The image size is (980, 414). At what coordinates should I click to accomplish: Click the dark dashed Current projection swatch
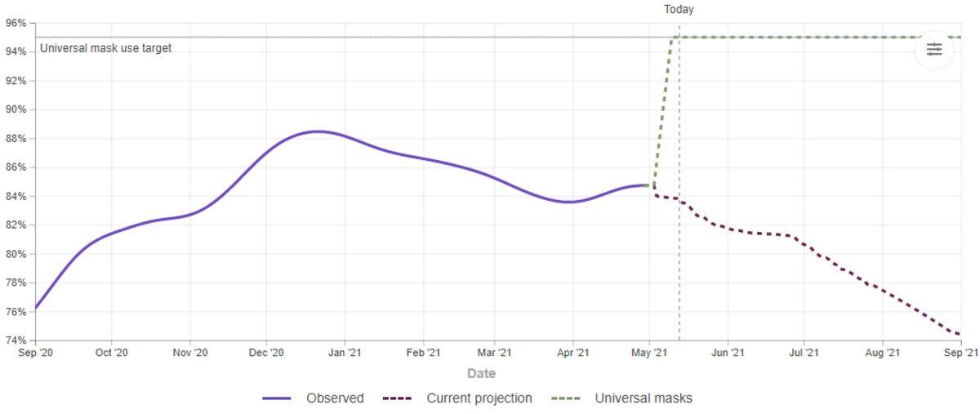399,398
